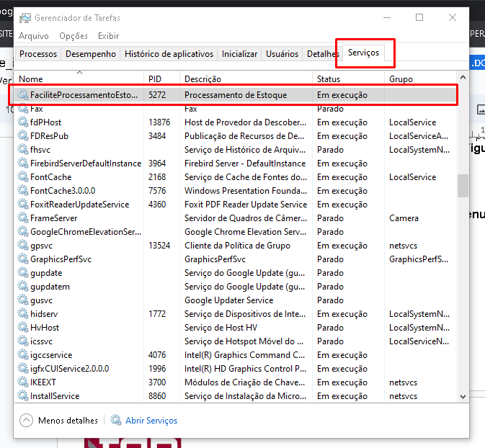
Task: Click the scrollbar up arrow
Action: [x=463, y=77]
